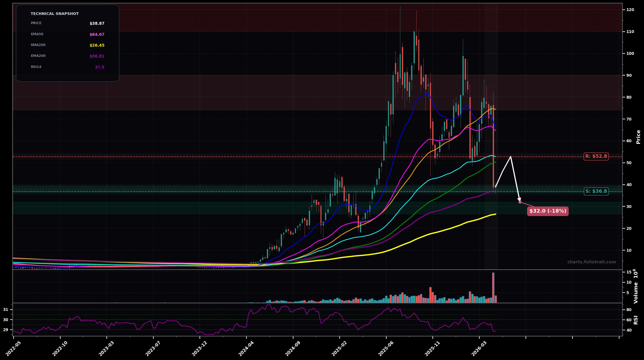Click the 2022-10 date label
Screen dimensions: 644x360
60,348
